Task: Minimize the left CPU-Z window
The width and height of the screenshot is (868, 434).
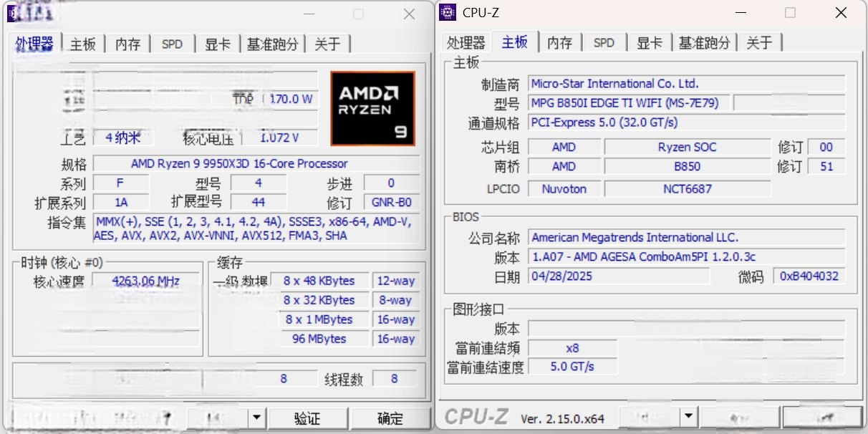Action: click(309, 14)
